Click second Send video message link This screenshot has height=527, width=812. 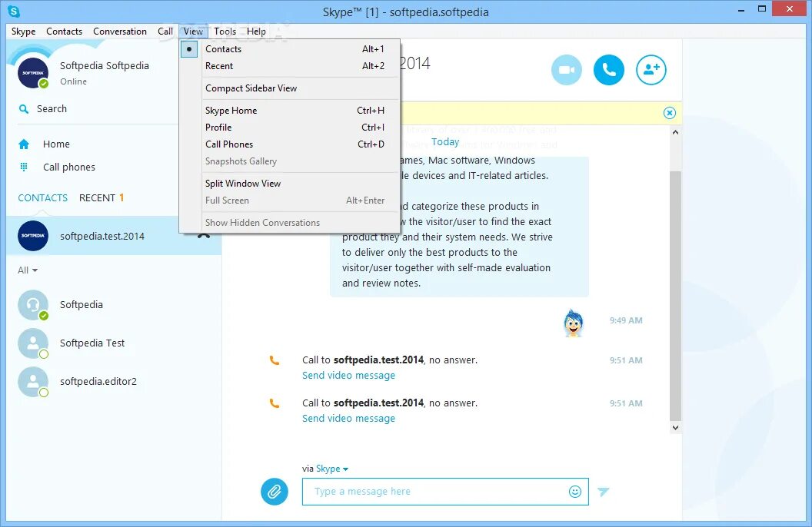pos(348,419)
